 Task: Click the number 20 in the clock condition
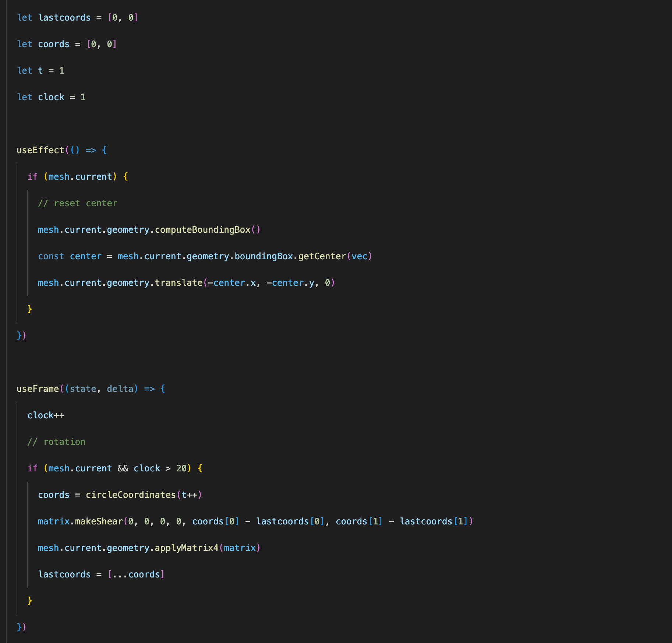181,468
